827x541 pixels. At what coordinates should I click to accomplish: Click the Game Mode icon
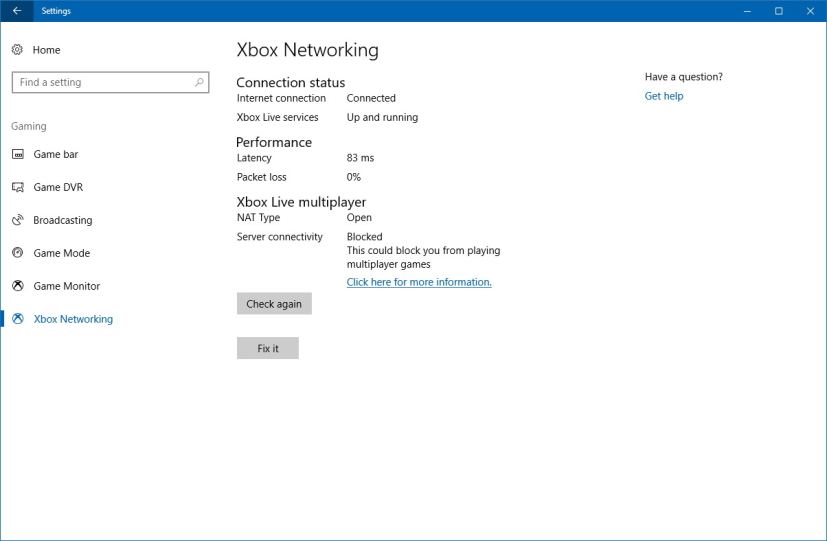[x=18, y=253]
